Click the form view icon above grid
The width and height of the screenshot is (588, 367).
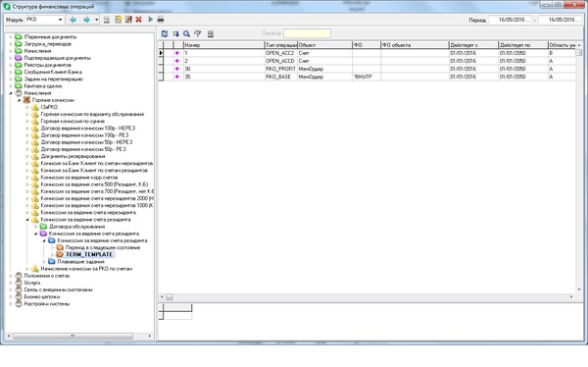[x=211, y=33]
